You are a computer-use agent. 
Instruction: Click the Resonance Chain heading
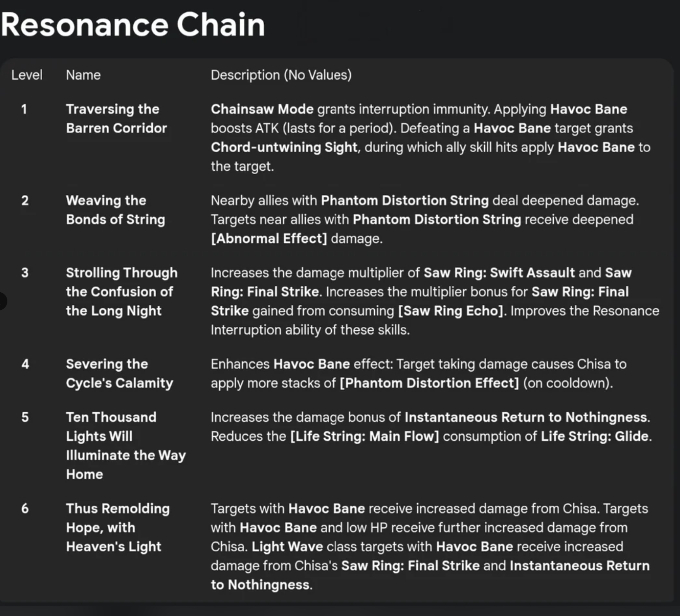[133, 25]
